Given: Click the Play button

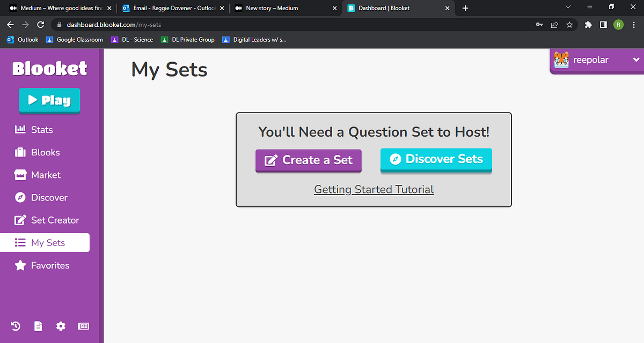Looking at the screenshot, I should [49, 100].
